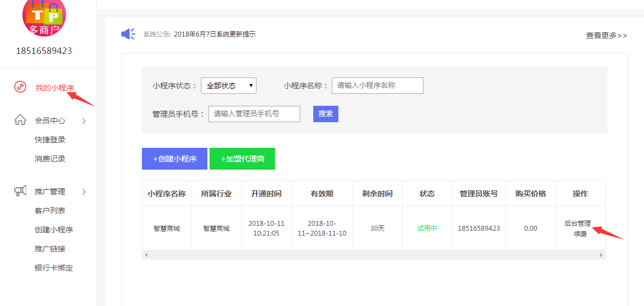Select 客户列表 under promotion management
The width and height of the screenshot is (644, 306).
(x=50, y=211)
